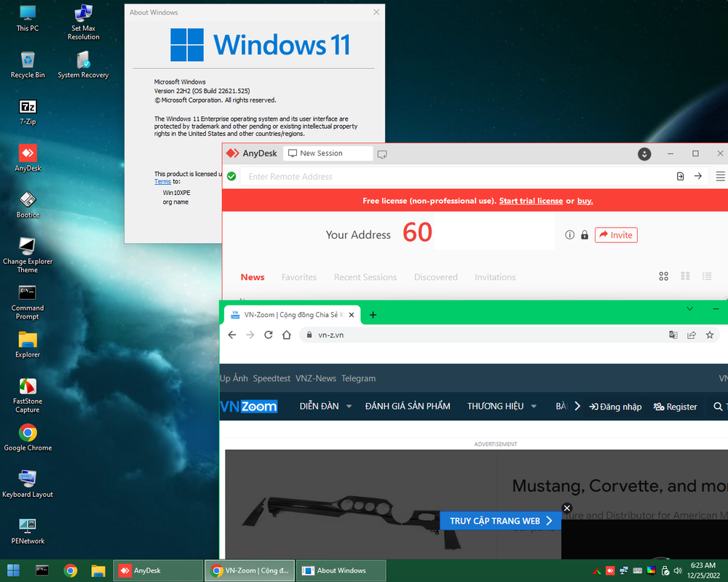Switch to About Windows taskbar button
Image resolution: width=728 pixels, height=582 pixels.
pyautogui.click(x=341, y=570)
